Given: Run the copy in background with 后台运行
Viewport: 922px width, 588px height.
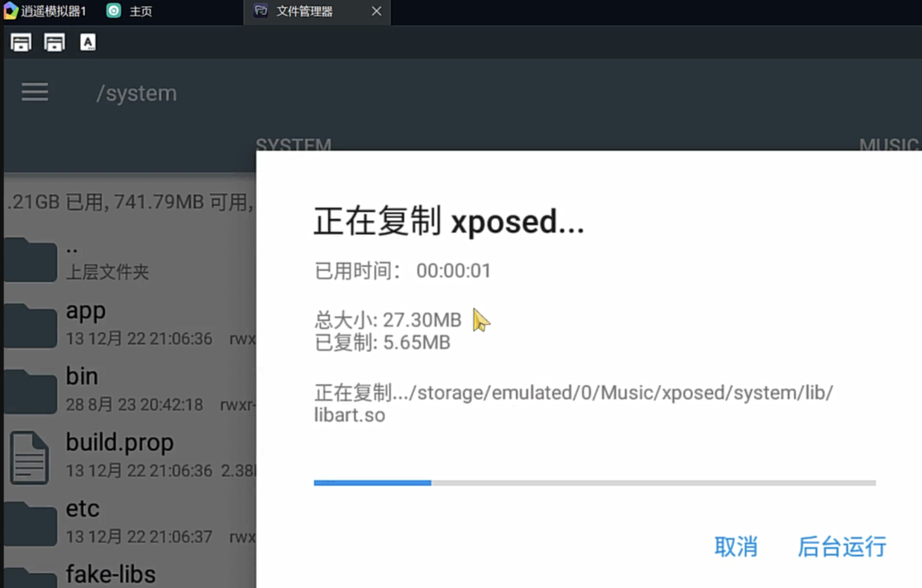Looking at the screenshot, I should tap(842, 547).
